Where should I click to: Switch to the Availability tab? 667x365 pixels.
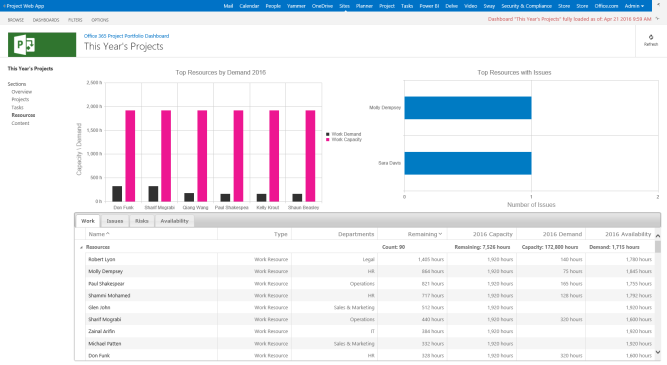(174, 221)
